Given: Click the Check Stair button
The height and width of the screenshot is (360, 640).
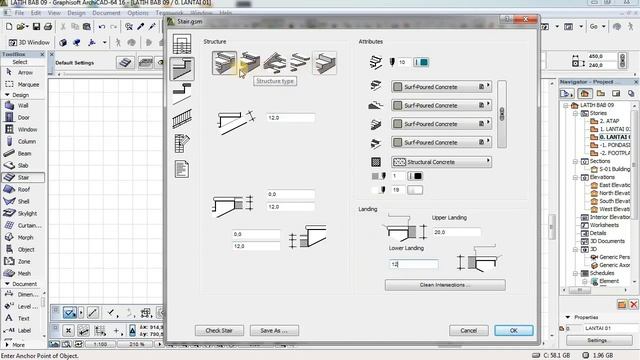Looking at the screenshot, I should click(219, 331).
